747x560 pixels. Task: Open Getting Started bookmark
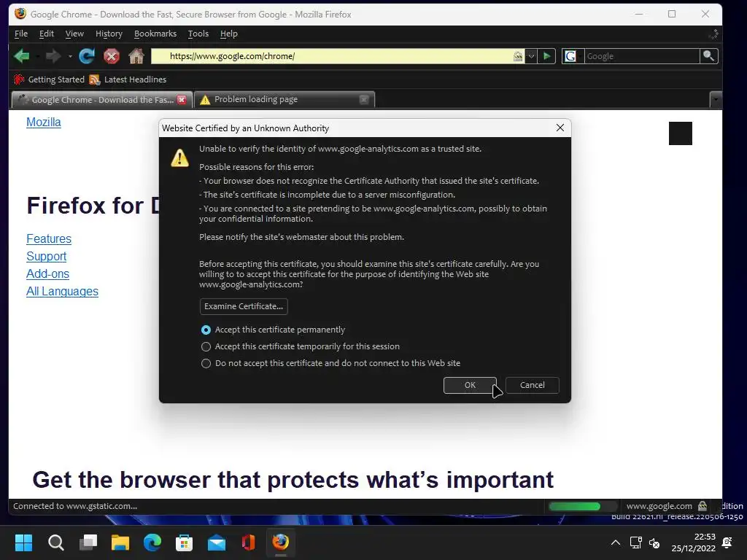(x=49, y=79)
